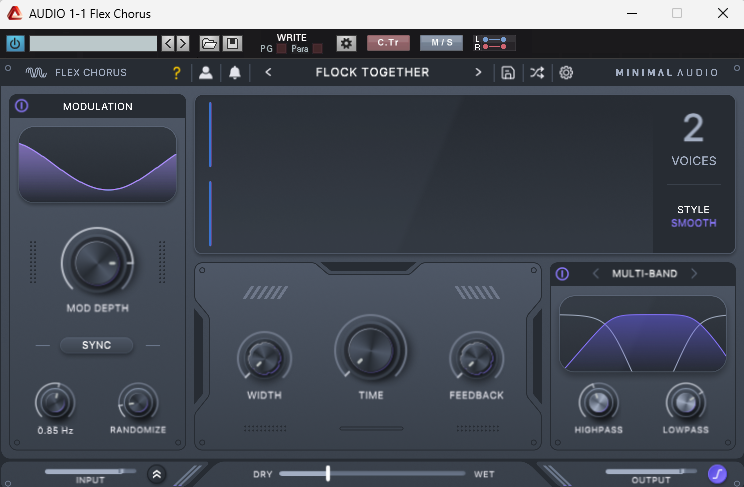Click the Dry/Wet mix slider handle
Screen dimensions: 744x487
328,473
